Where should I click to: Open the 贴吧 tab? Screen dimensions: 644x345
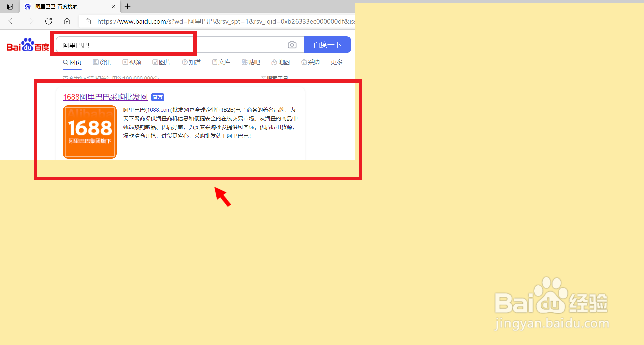click(x=251, y=62)
